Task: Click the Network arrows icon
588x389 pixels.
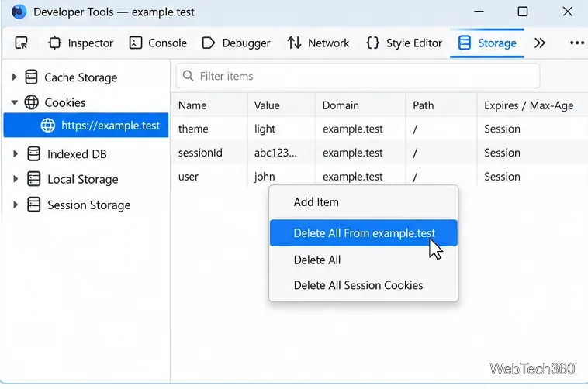Action: tap(294, 43)
